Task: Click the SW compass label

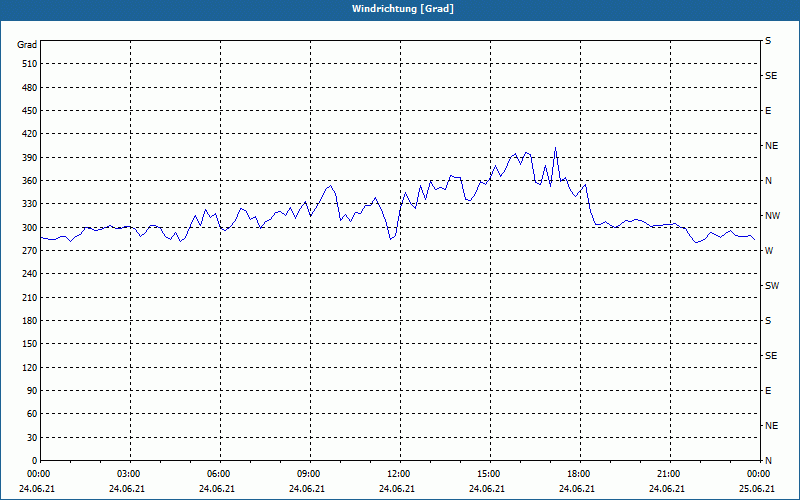Action: pyautogui.click(x=772, y=286)
